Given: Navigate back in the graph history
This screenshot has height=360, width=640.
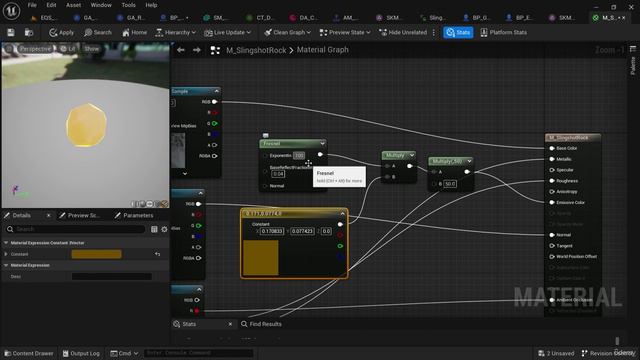Looking at the screenshot, I should tap(180, 50).
